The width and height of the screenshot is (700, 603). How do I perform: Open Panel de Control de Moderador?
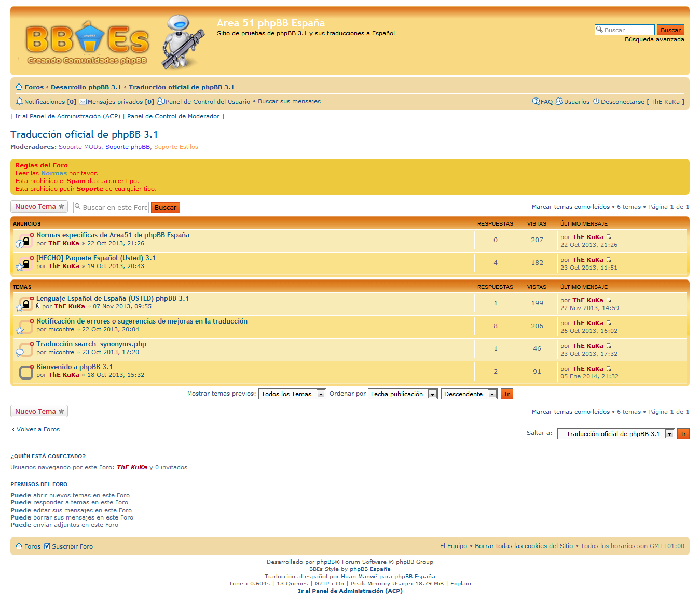coord(173,116)
